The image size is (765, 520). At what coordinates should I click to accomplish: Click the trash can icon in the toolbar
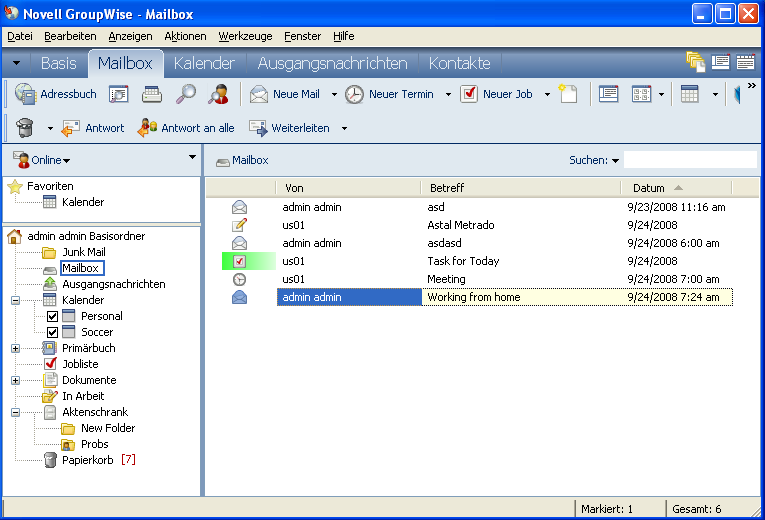[x=25, y=127]
